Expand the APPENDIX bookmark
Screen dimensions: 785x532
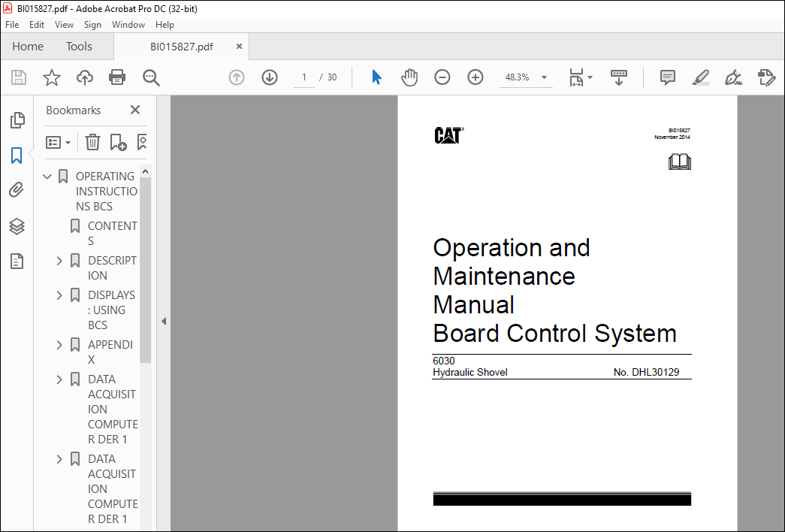tap(59, 345)
